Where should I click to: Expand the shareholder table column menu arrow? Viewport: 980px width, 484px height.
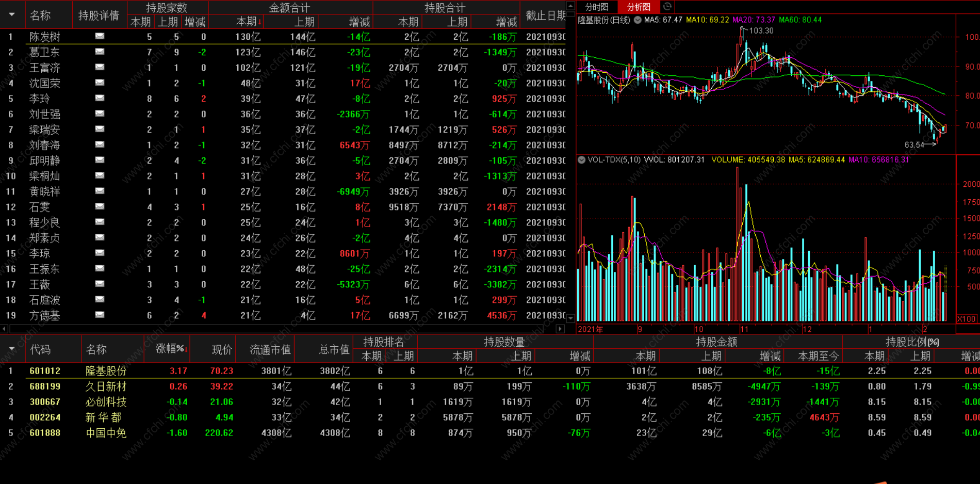point(11,14)
